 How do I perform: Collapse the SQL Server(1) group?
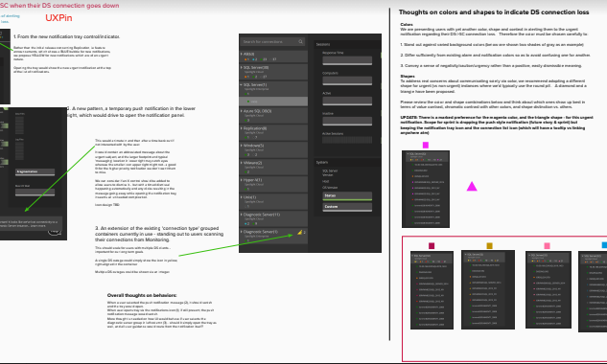273,88
